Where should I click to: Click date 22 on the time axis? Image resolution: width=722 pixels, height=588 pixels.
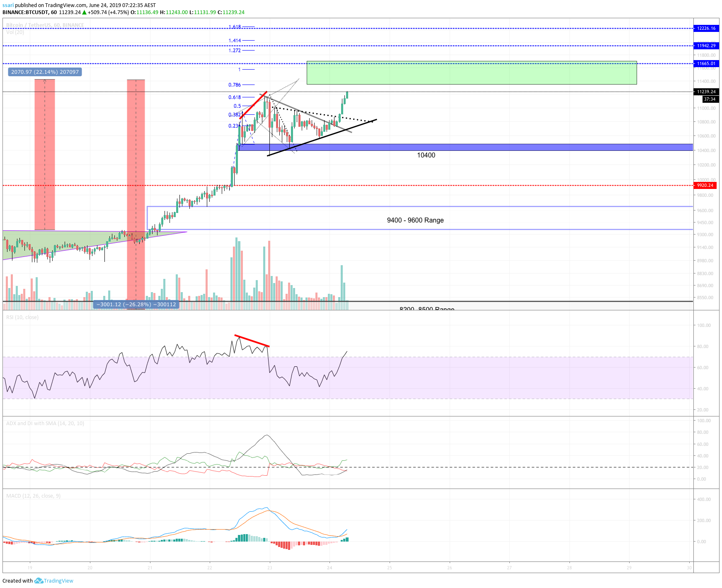click(x=210, y=568)
